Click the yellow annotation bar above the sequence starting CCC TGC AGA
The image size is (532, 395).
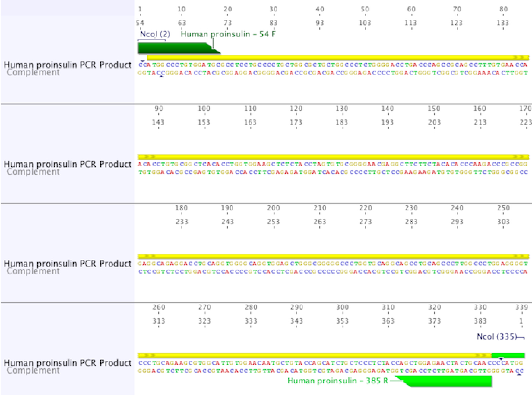click(314, 355)
